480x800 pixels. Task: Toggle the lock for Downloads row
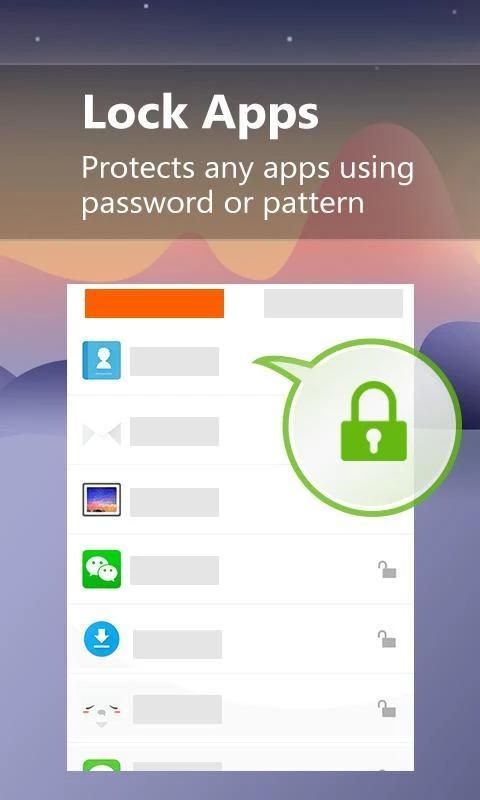coord(387,639)
